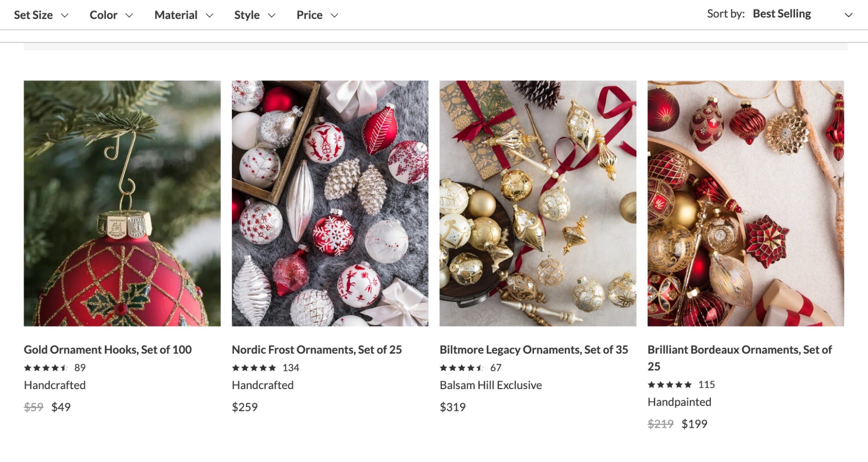This screenshot has height=462, width=868.
Task: Expand the Style filter dropdown
Action: pyautogui.click(x=254, y=15)
